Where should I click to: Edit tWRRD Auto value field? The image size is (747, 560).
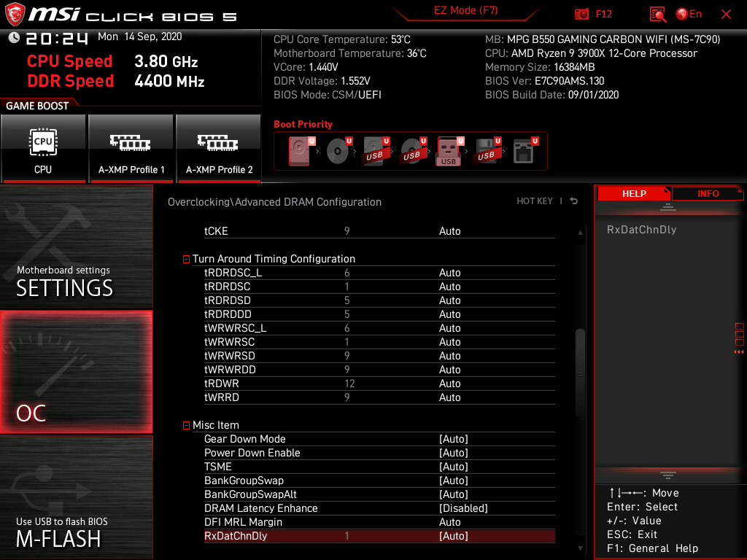tap(449, 397)
